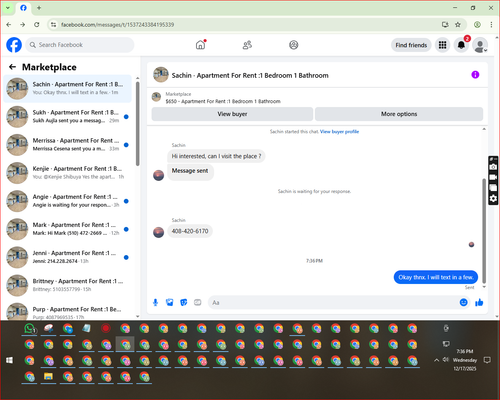Open Angie apartment conversation
Viewport: 500px width, 400px height.
pos(67,201)
